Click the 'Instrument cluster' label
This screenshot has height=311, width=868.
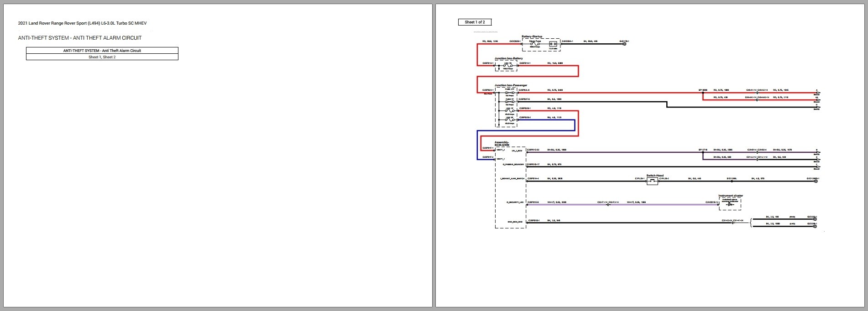pyautogui.click(x=731, y=196)
